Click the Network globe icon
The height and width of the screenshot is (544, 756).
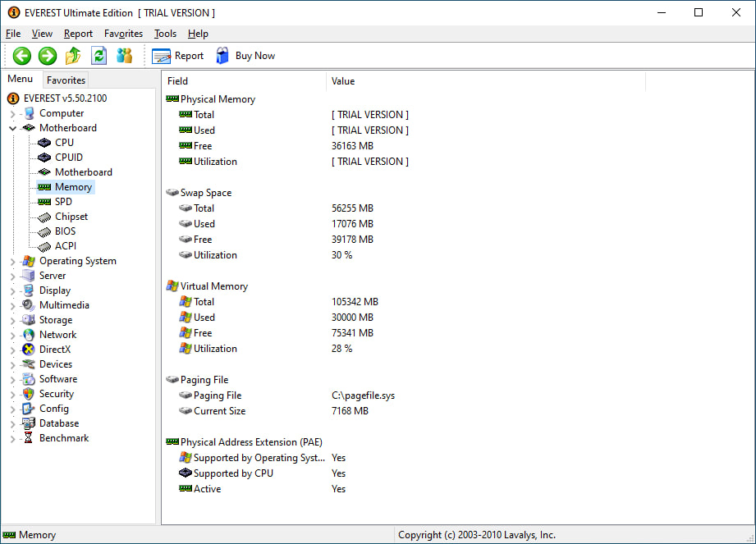click(x=29, y=335)
